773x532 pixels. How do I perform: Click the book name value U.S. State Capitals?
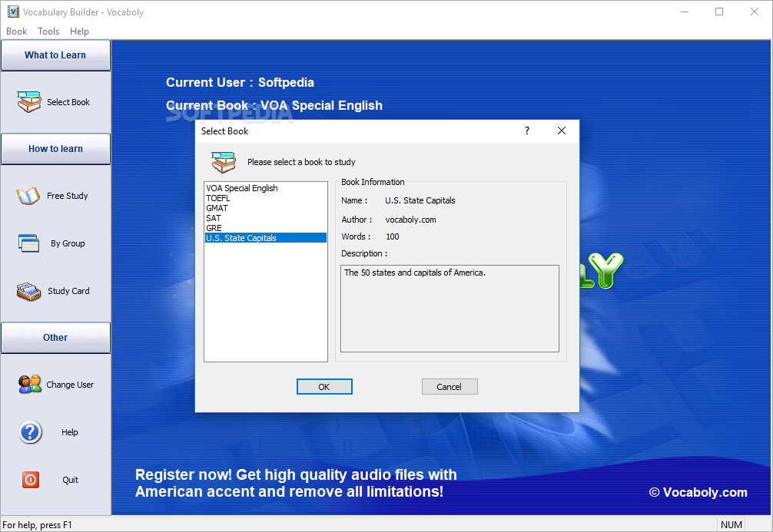click(x=420, y=200)
